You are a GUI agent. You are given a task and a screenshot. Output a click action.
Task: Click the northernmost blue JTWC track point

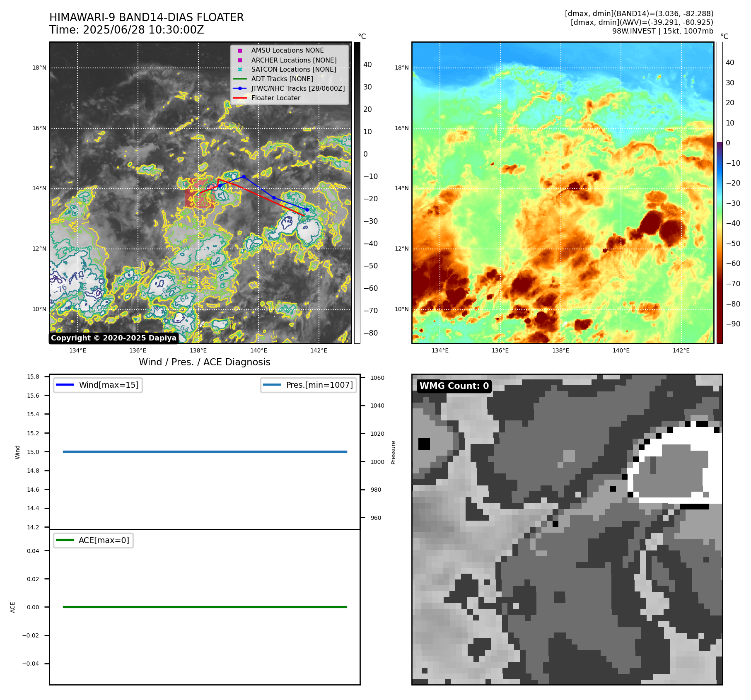point(244,176)
